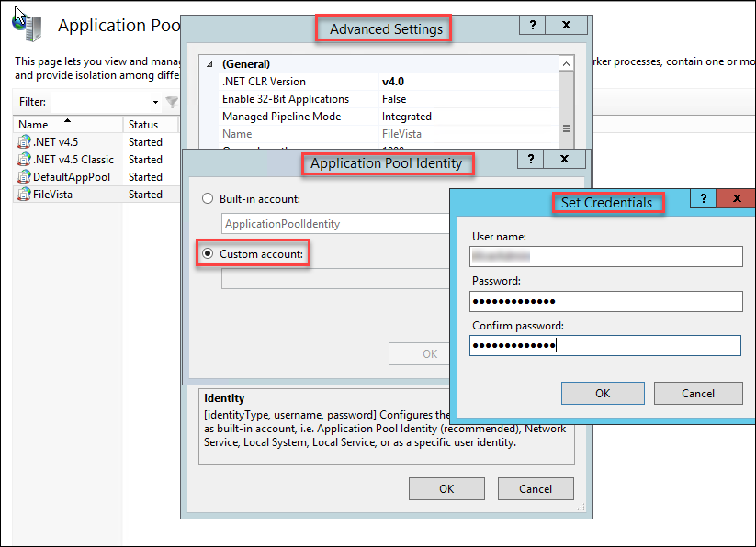Select the Built-in account radio button
The width and height of the screenshot is (756, 547).
coord(208,198)
